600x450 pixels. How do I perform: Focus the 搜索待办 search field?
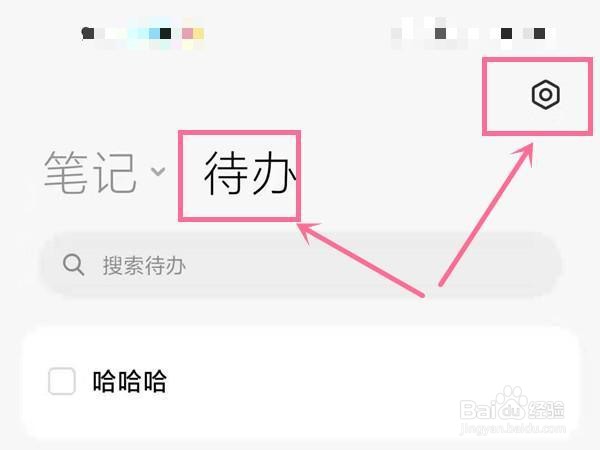(301, 264)
